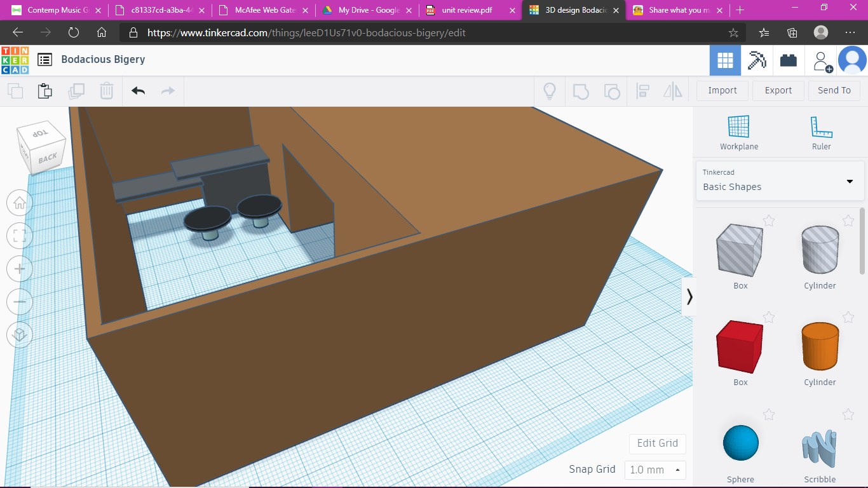
Task: Redo the last action
Action: point(168,91)
